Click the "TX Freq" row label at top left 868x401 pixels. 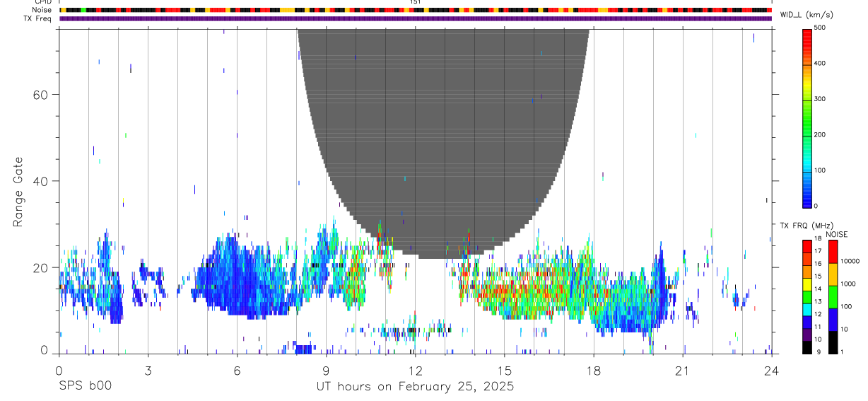click(x=37, y=18)
